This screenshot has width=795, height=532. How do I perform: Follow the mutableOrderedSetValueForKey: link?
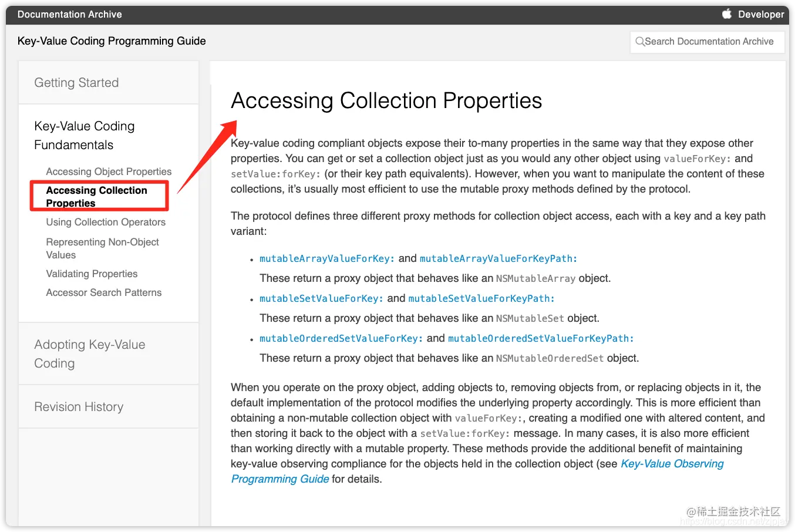point(341,338)
